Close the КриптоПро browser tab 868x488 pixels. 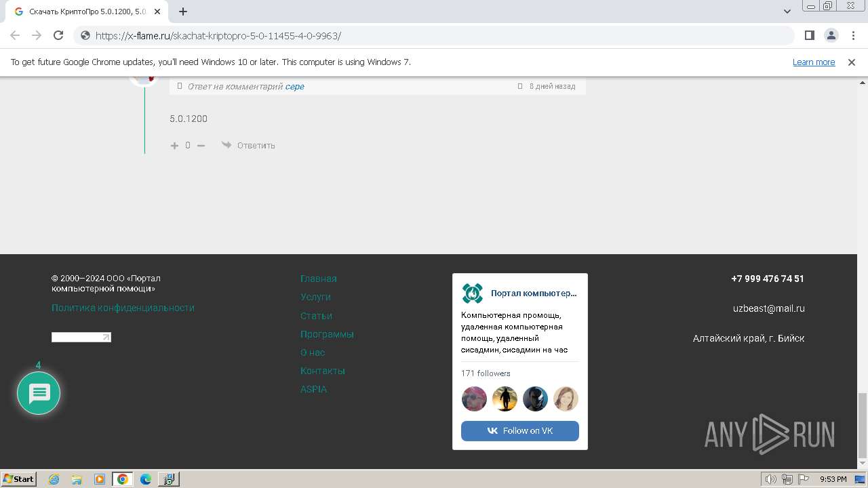click(x=157, y=12)
